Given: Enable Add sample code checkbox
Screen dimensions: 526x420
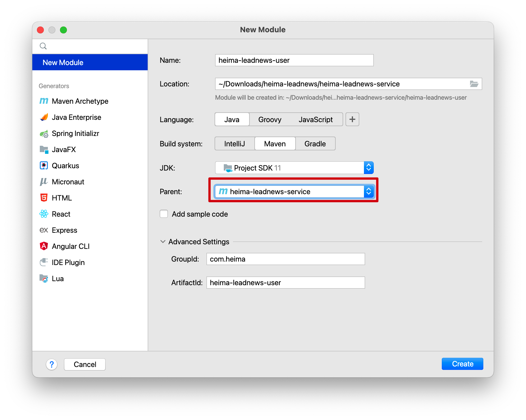Looking at the screenshot, I should [x=164, y=214].
